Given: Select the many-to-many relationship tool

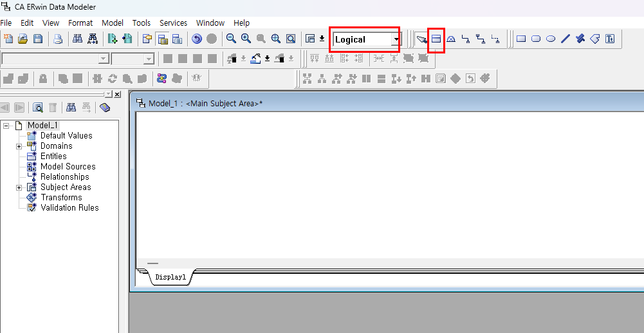Looking at the screenshot, I should click(481, 39).
